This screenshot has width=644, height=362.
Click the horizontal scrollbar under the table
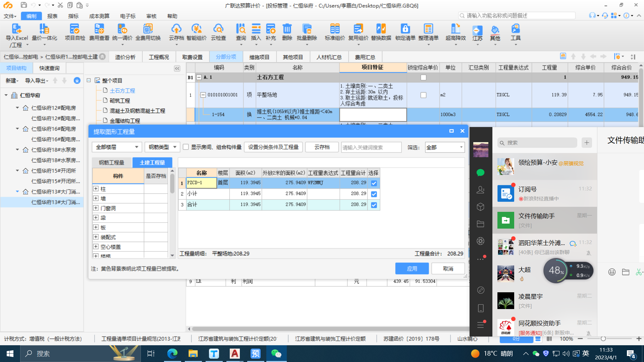[x=330, y=329]
